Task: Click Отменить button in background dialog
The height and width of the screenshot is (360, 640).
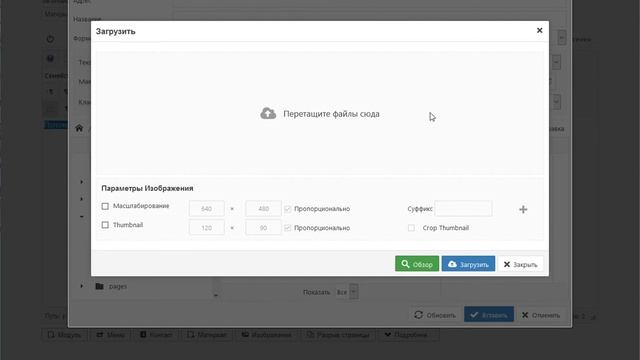Action: (541, 315)
